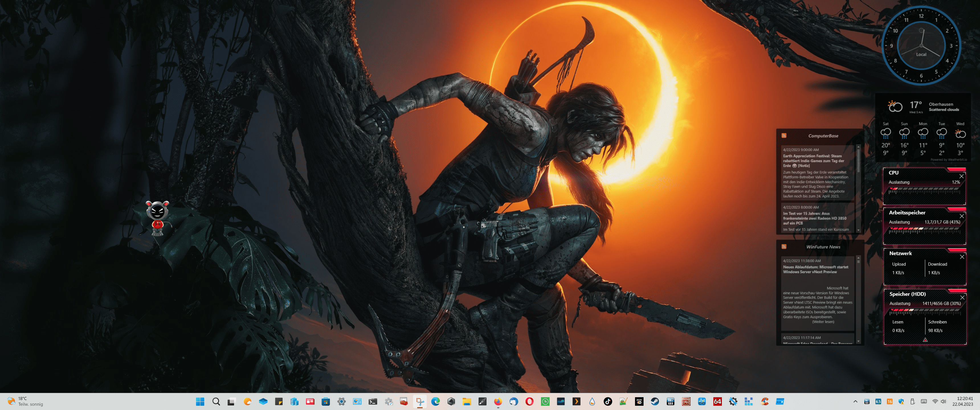Open WinFuture News feed title
The width and height of the screenshot is (980, 410).
[x=823, y=247]
